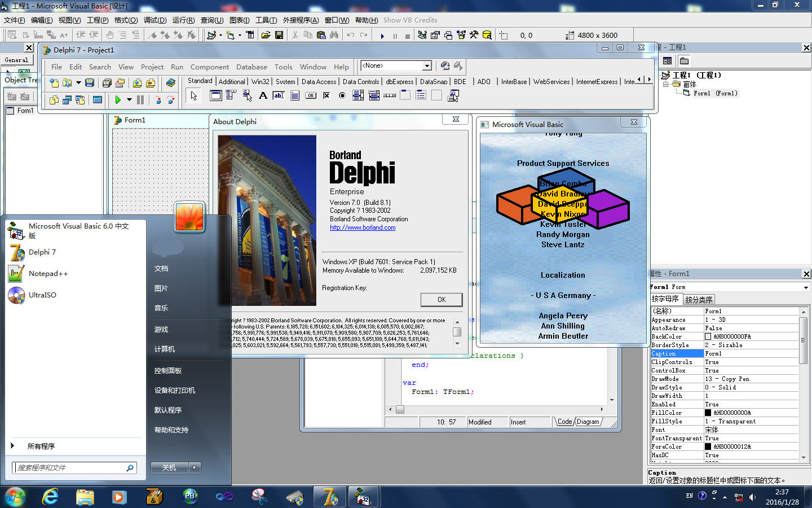Save project icon in VB toolbar

point(279,35)
